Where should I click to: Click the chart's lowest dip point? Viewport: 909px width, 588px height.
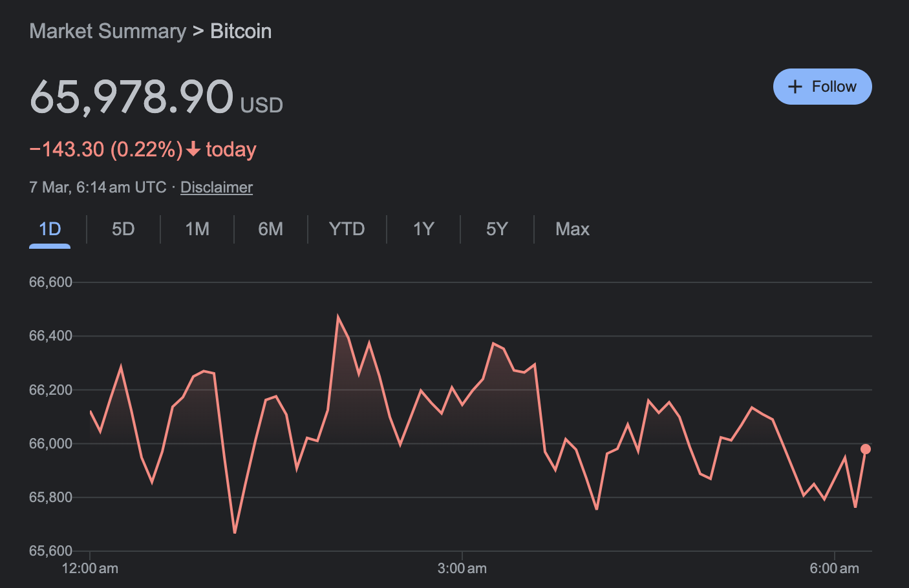point(235,533)
